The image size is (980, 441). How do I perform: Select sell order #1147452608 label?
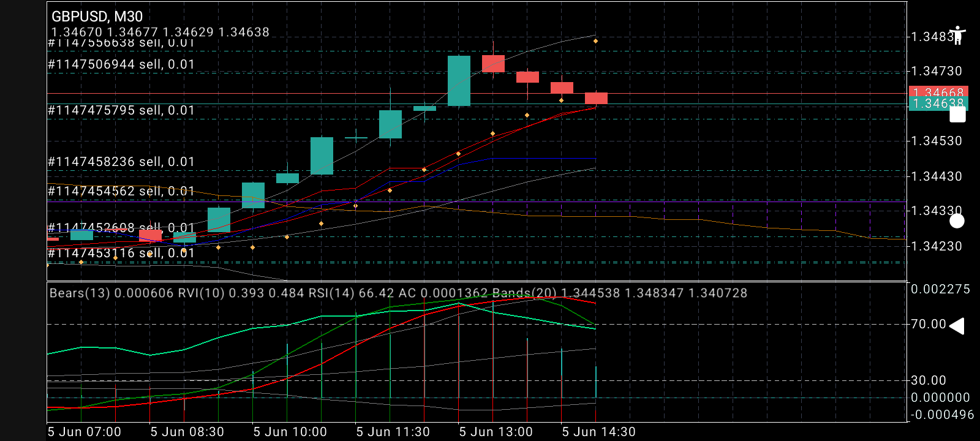tap(121, 228)
